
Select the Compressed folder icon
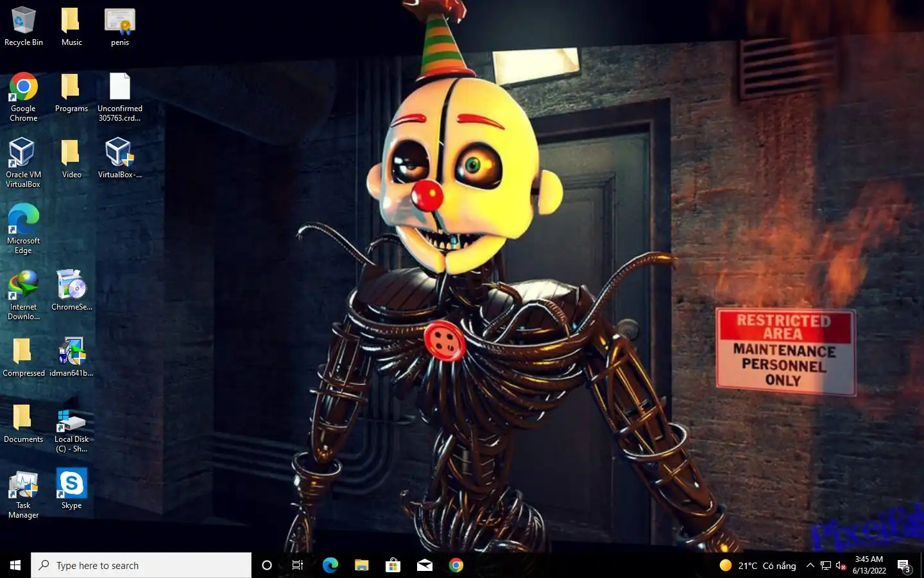pyautogui.click(x=23, y=357)
